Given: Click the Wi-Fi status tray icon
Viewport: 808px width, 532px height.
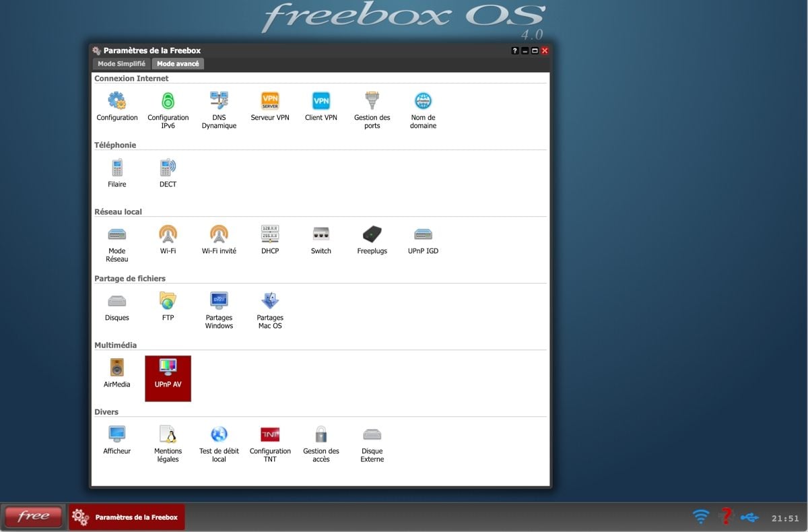Looking at the screenshot, I should [x=701, y=517].
